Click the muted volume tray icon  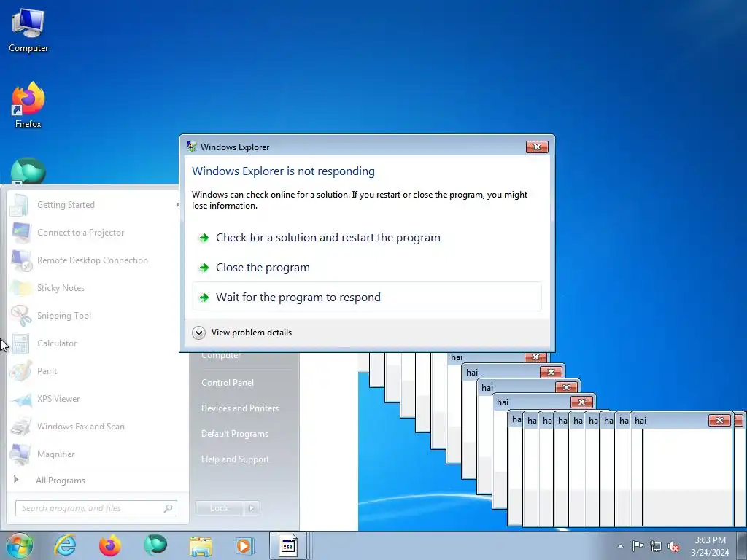tap(673, 546)
